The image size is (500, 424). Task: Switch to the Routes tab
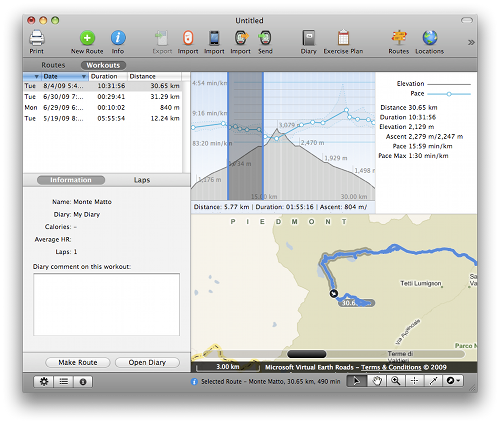[53, 65]
